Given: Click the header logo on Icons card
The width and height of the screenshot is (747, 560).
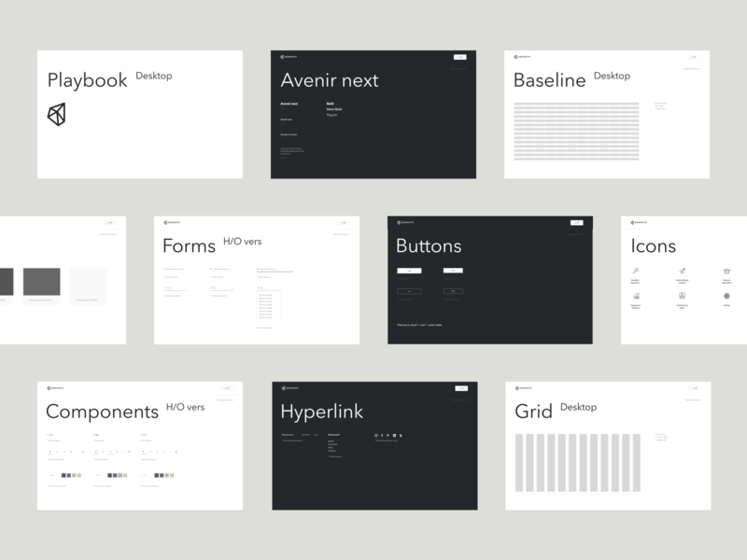Looking at the screenshot, I should tap(639, 222).
